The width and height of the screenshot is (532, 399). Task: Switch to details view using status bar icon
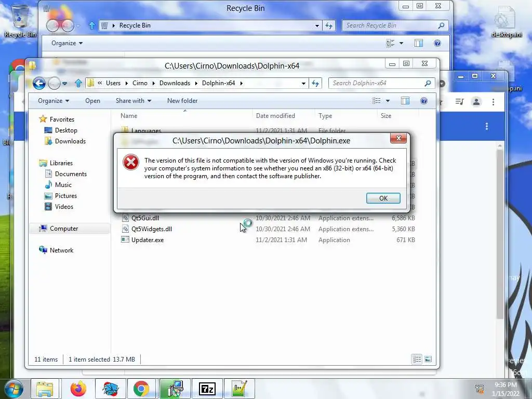tap(417, 359)
